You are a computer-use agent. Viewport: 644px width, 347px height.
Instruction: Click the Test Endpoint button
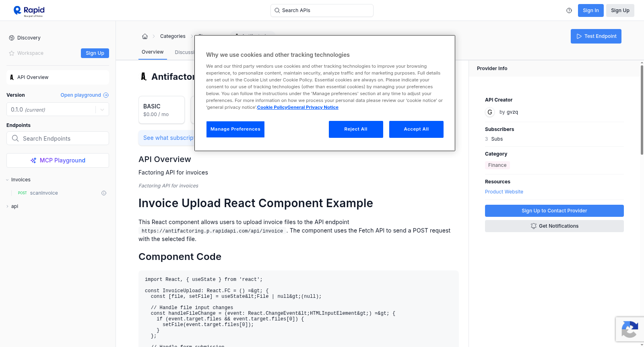pyautogui.click(x=596, y=36)
